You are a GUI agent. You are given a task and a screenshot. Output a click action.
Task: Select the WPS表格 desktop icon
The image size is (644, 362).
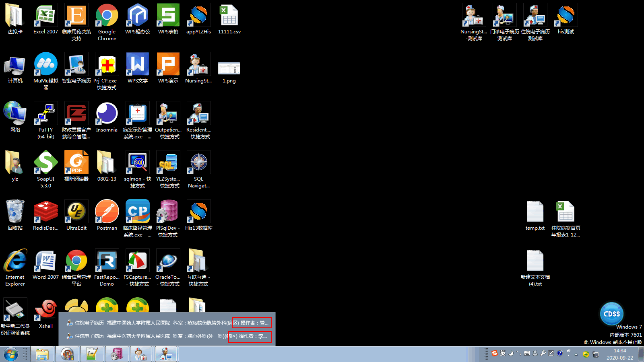pyautogui.click(x=168, y=19)
